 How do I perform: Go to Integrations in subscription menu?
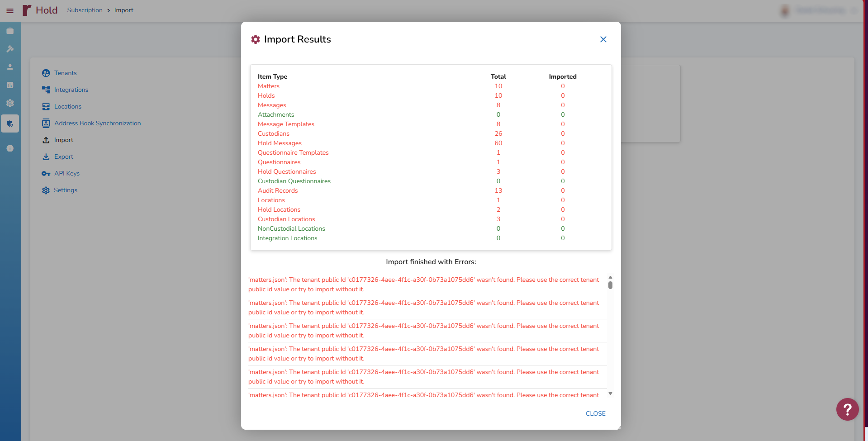[x=71, y=90]
